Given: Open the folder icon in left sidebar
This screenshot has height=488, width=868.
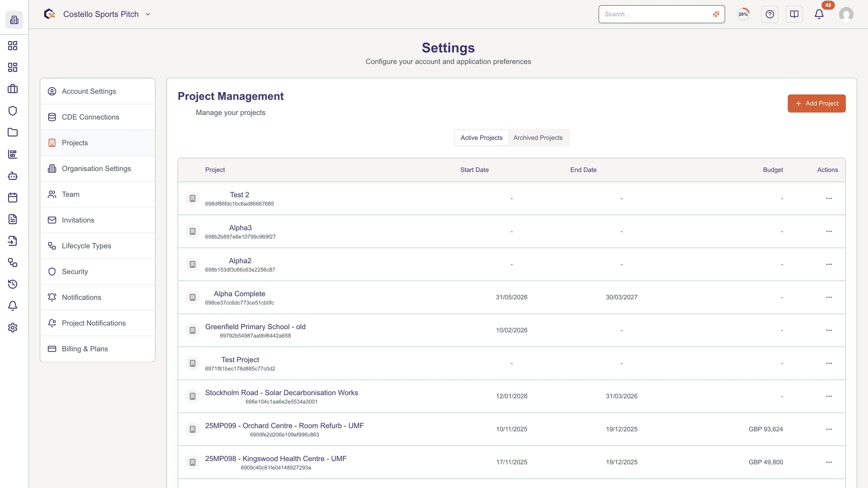Looking at the screenshot, I should 13,132.
